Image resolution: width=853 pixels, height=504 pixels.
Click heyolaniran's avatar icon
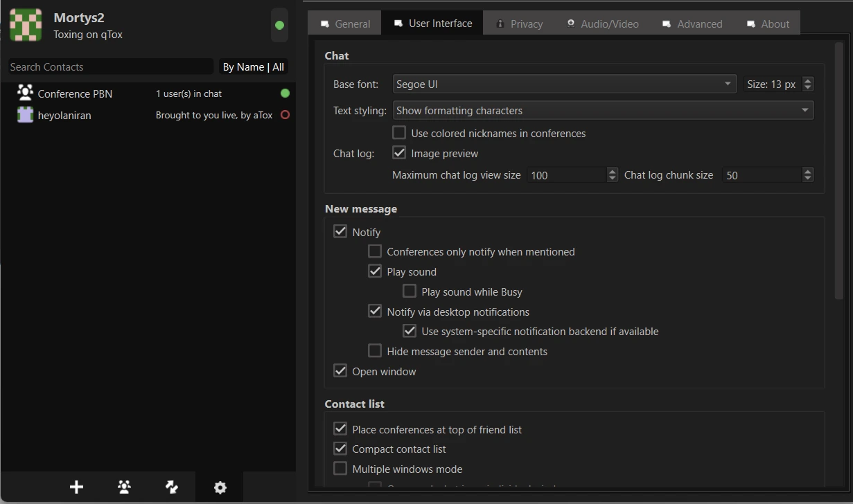pos(26,115)
